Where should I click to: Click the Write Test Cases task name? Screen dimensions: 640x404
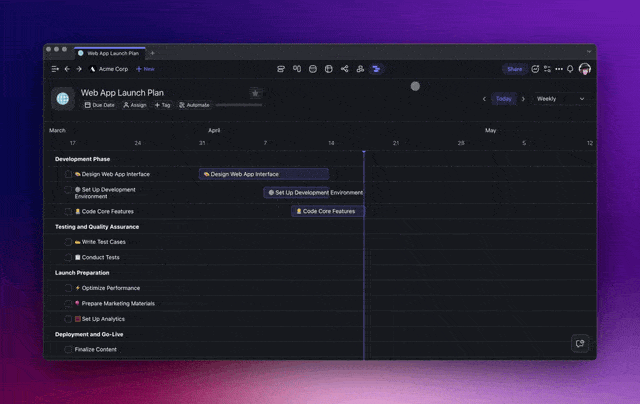[104, 242]
